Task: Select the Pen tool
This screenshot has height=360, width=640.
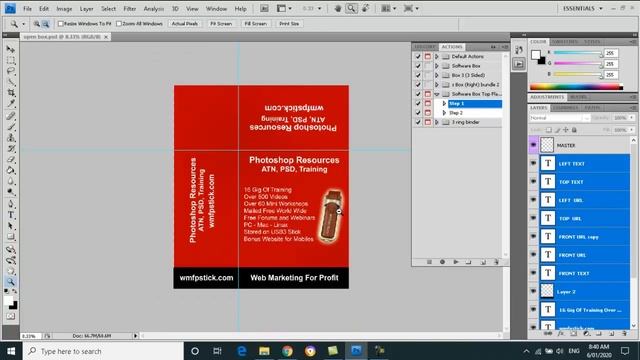Action: 11,204
